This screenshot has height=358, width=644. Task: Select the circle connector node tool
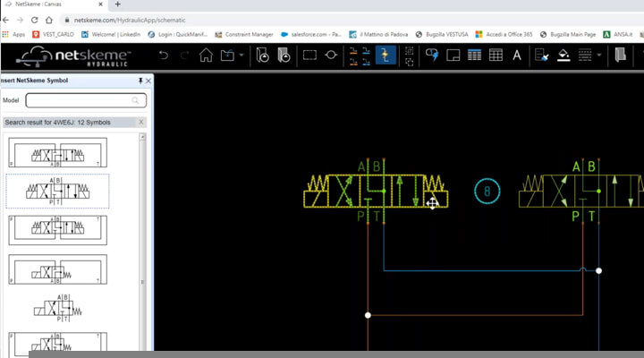tap(331, 55)
